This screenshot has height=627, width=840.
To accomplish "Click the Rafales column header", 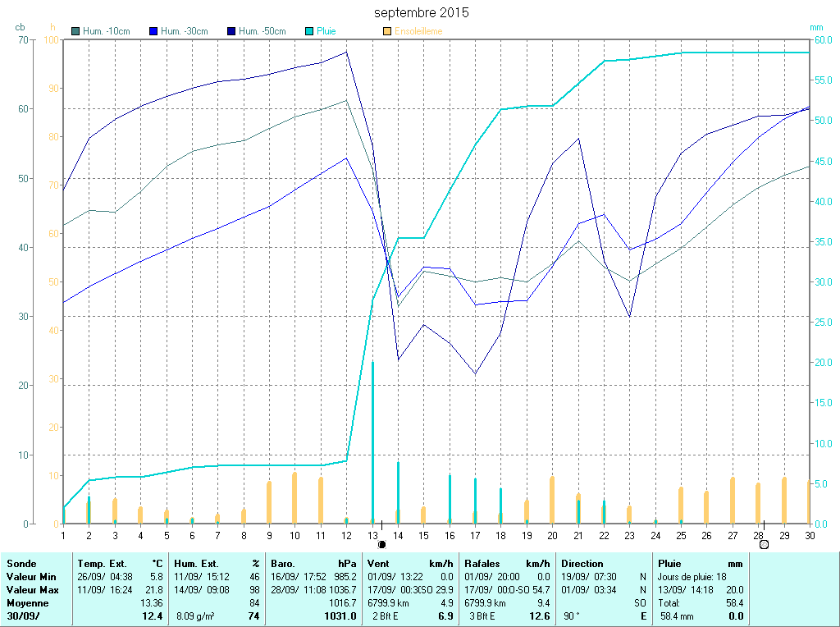I will point(482,564).
